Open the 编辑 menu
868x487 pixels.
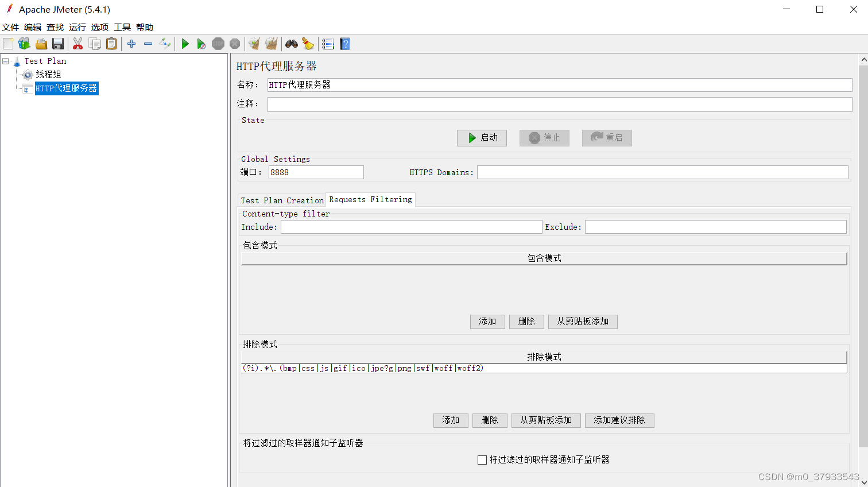coord(33,27)
